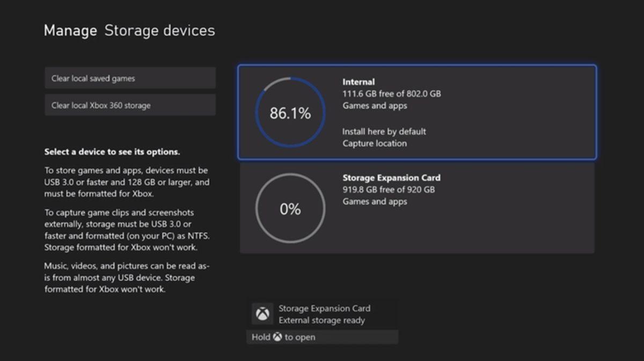Select the highlighted Internal storage tile
The width and height of the screenshot is (644, 361).
click(x=418, y=111)
